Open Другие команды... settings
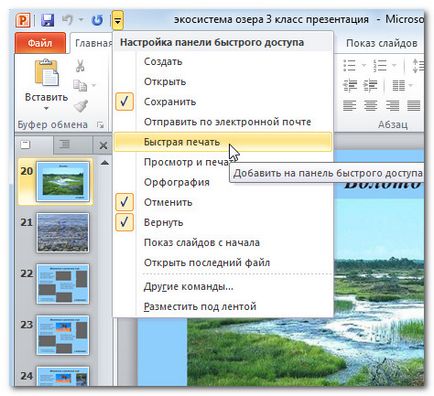Screen dimensions: 434x396 coord(223,286)
